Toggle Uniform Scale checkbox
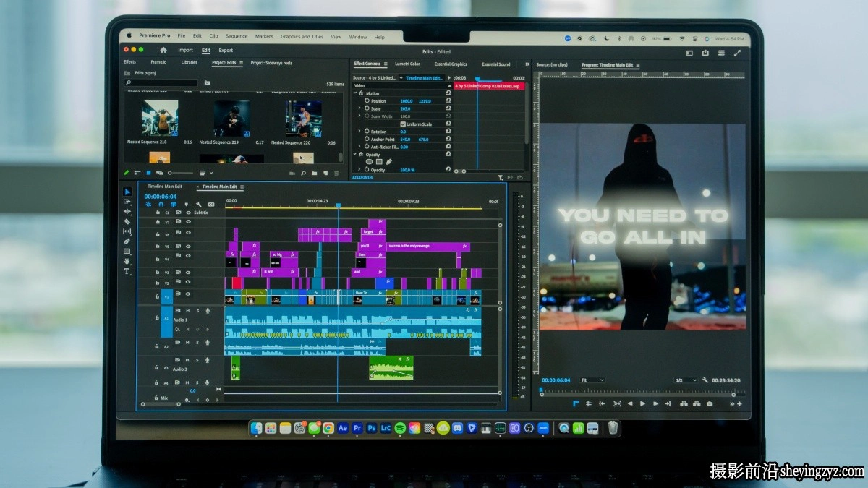 403,124
